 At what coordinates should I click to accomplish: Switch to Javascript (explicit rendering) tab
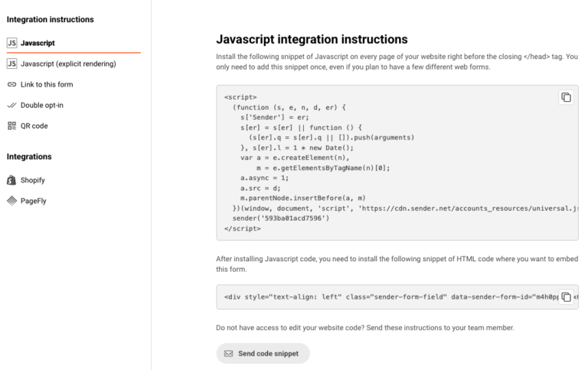click(x=69, y=64)
